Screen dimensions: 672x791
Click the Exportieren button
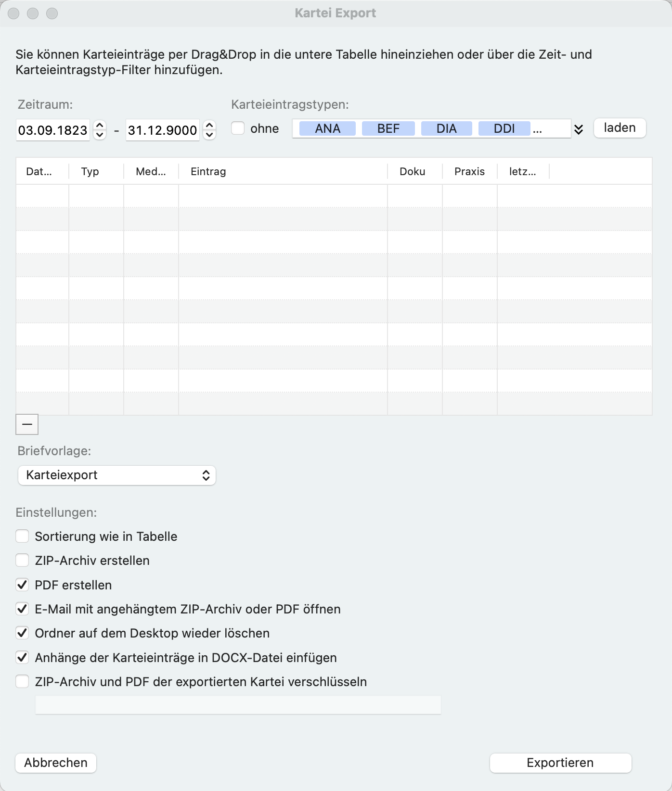560,763
